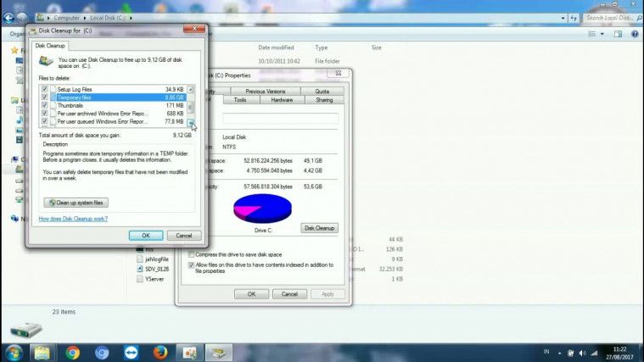Toggle Allow files to have contents indexed
Image resolution: width=644 pixels, height=362 pixels.
click(x=191, y=265)
